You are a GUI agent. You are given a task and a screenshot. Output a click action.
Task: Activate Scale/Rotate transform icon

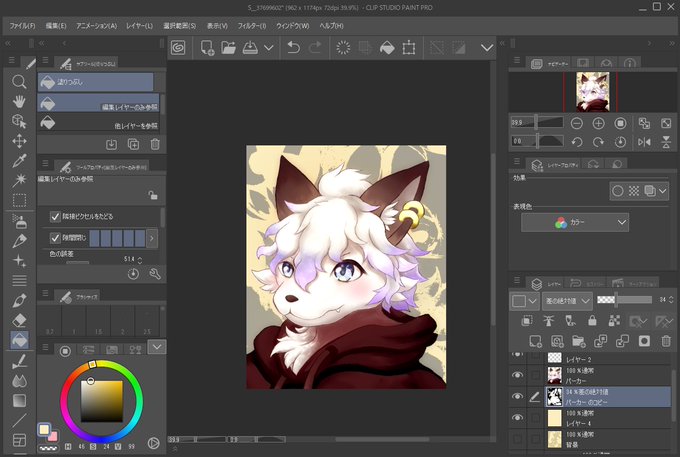(409, 48)
